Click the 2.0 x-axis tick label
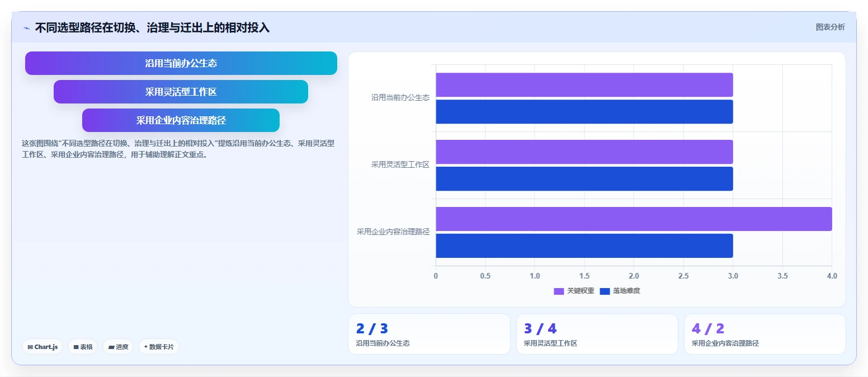 pyautogui.click(x=634, y=276)
